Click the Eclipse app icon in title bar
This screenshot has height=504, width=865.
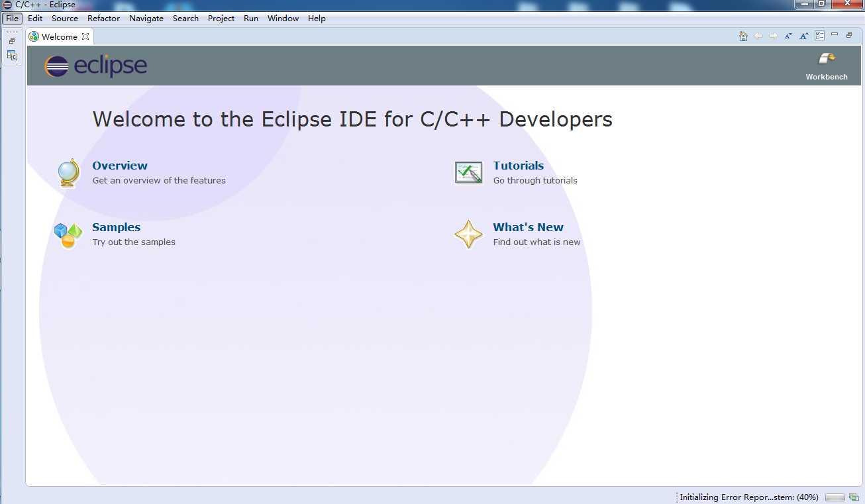pos(7,5)
